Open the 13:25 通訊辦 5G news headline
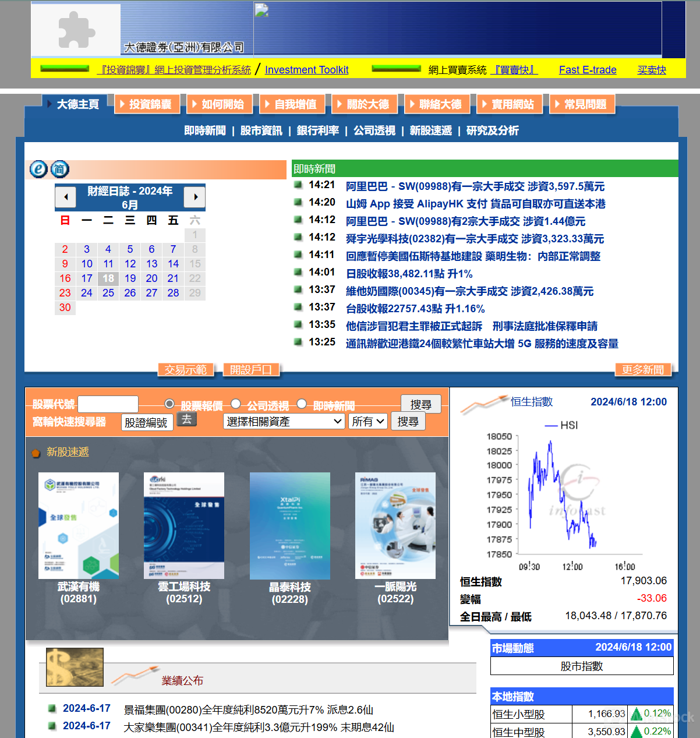 (482, 344)
